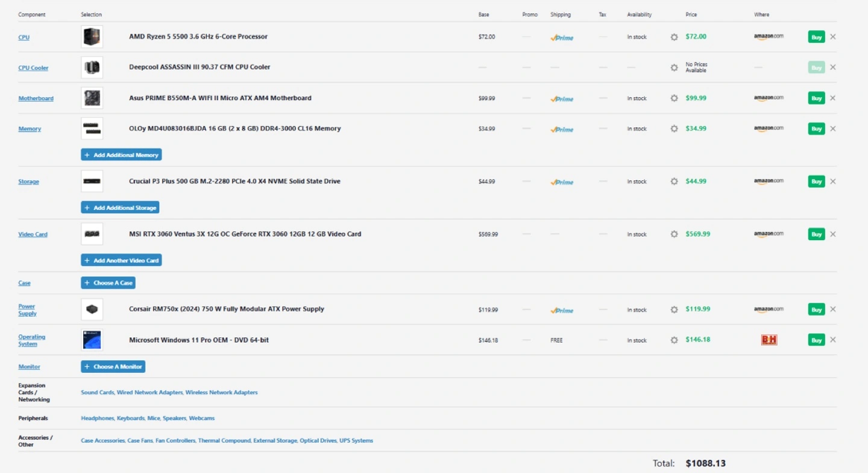Click the Amazon logo in the Memory row
The image size is (868, 473).
769,129
